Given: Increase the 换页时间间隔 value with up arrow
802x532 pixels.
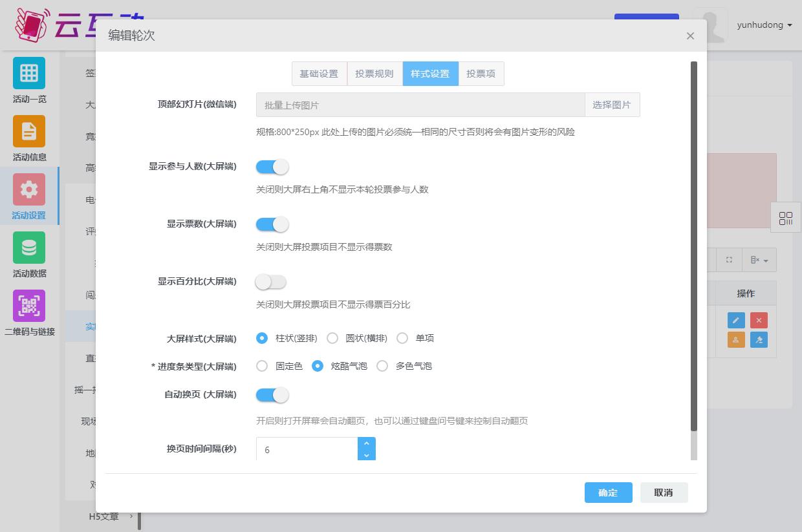Looking at the screenshot, I should coord(367,443).
